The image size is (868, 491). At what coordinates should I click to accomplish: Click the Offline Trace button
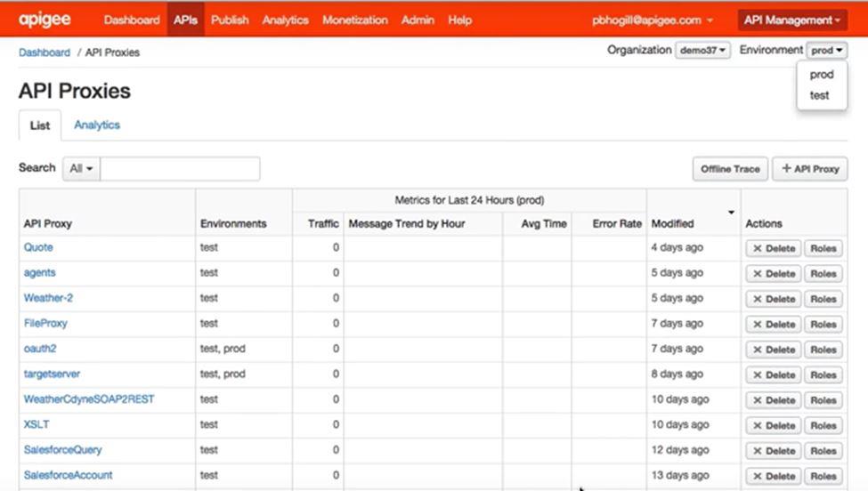click(x=730, y=169)
